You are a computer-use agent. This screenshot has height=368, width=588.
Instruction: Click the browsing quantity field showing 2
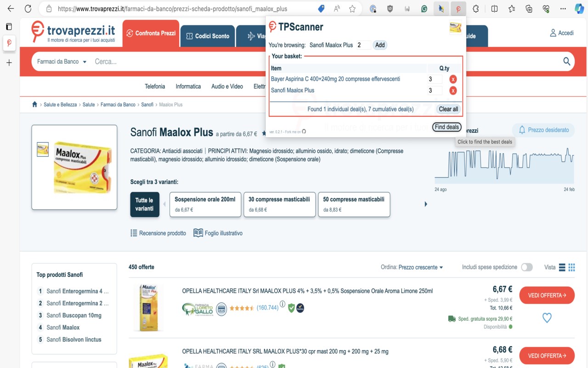click(364, 45)
